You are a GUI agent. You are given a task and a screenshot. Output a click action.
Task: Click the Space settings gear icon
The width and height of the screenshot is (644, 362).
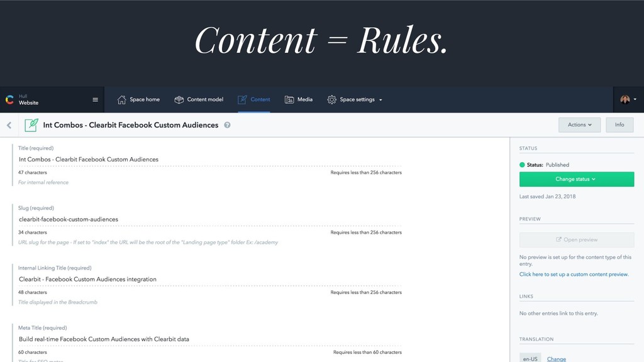[x=331, y=100]
